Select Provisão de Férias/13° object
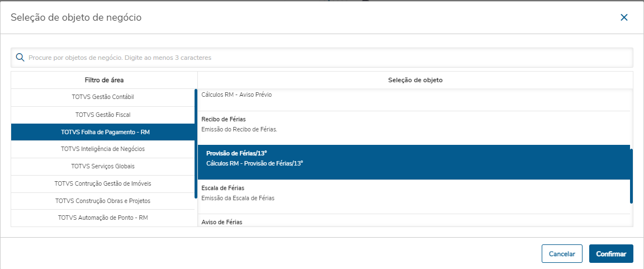 click(414, 158)
